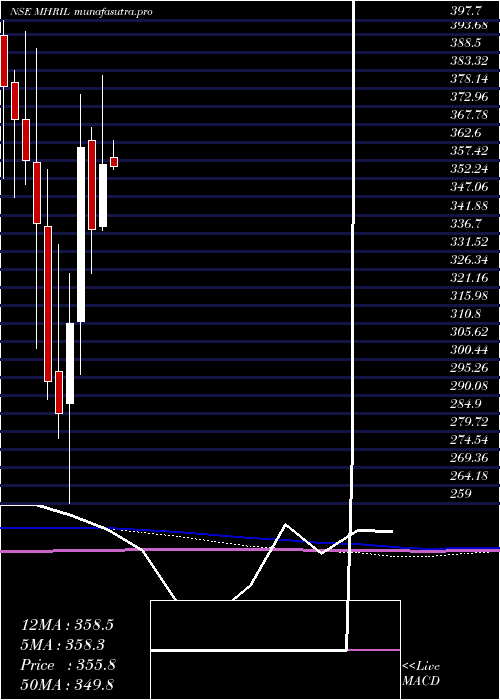Click the 388.5 price axis label

tap(466, 42)
